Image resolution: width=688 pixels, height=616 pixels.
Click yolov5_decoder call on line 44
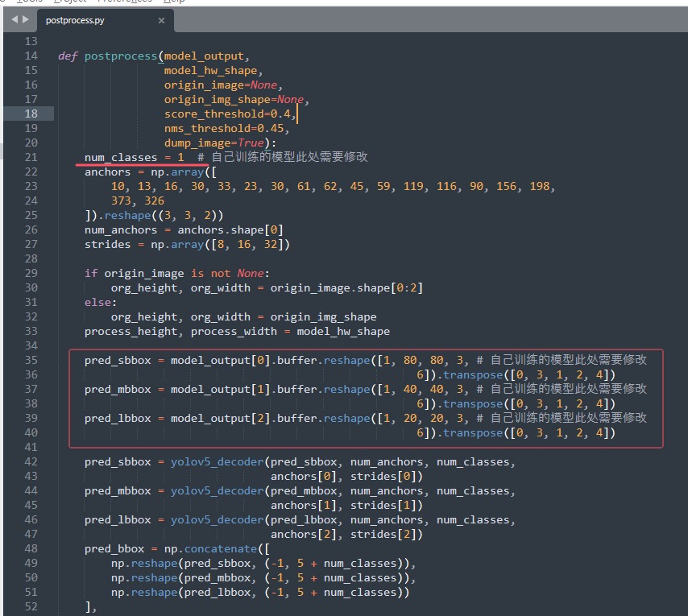[x=218, y=490]
